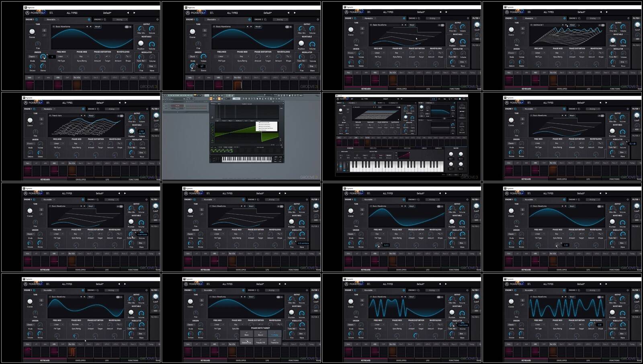This screenshot has height=364, width=643.
Task: Click Seq view button in full-view Pigments thumbnail
Action: 445,99
